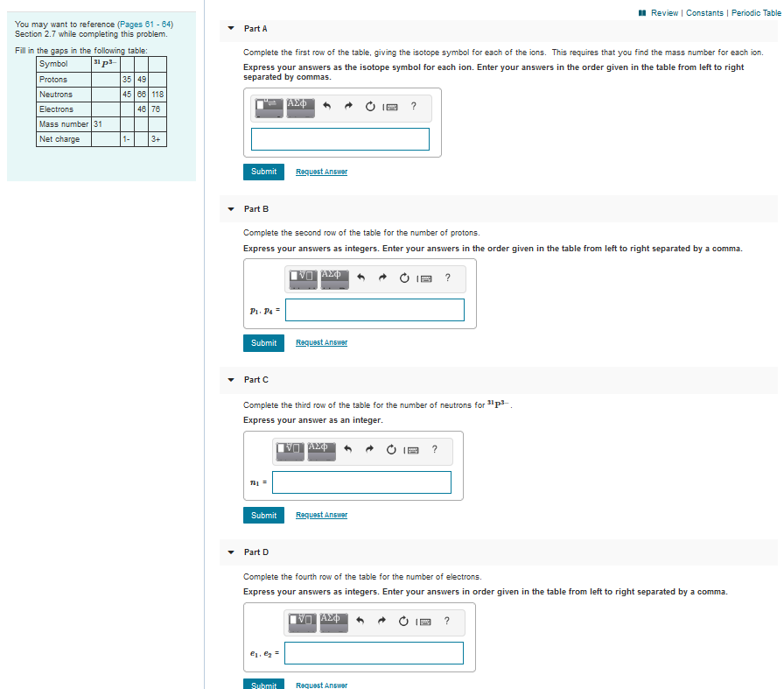The image size is (784, 689).
Task: Click the Redo icon in Part A toolbar
Action: point(348,106)
